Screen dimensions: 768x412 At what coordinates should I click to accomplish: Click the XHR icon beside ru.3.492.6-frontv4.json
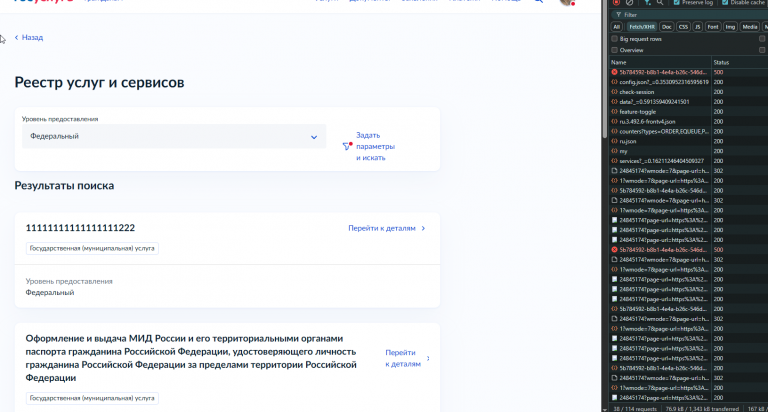click(x=614, y=121)
